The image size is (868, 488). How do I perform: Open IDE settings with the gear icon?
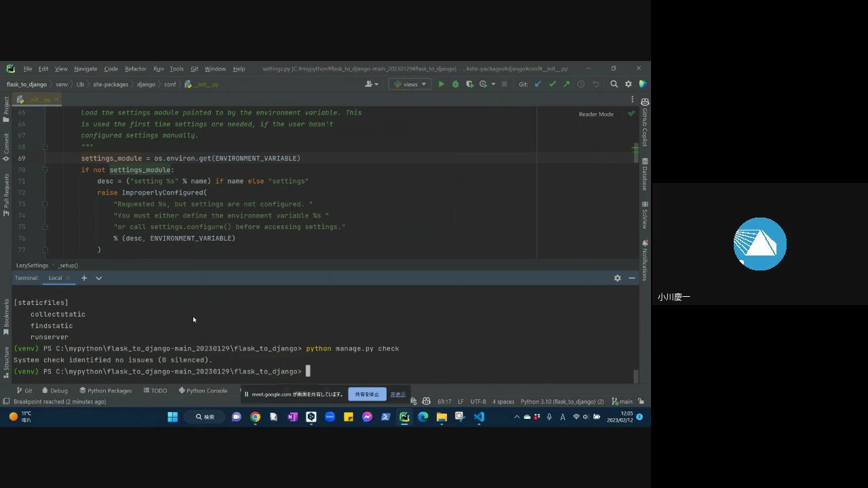[x=628, y=84]
